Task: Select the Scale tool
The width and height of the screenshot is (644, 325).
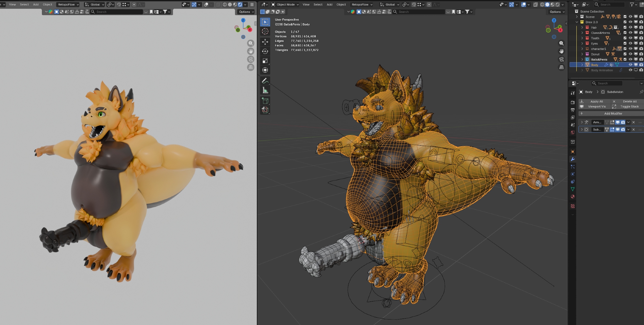Action: pyautogui.click(x=265, y=61)
